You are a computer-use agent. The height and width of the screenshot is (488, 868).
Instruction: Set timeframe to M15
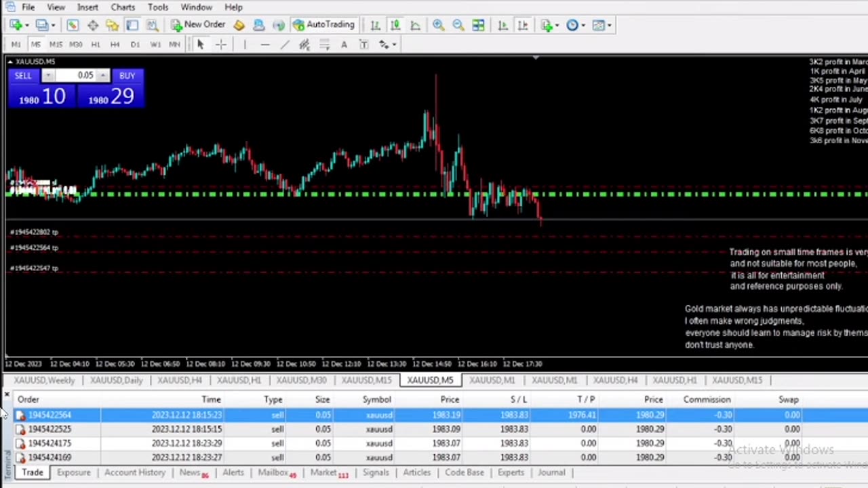click(x=56, y=45)
